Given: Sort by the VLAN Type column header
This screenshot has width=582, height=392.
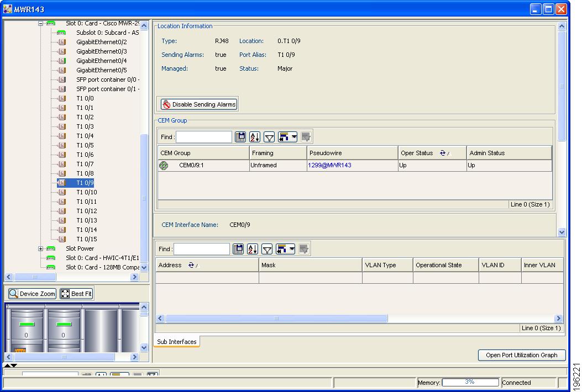Looking at the screenshot, I should (387, 265).
